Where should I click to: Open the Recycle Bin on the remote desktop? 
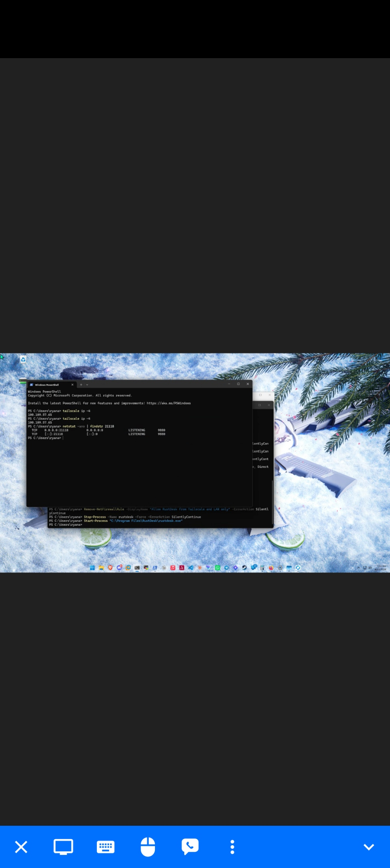click(x=23, y=359)
